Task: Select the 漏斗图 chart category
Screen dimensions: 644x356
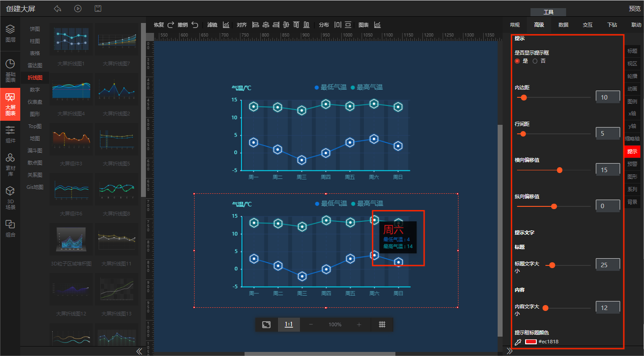Action: (x=35, y=151)
